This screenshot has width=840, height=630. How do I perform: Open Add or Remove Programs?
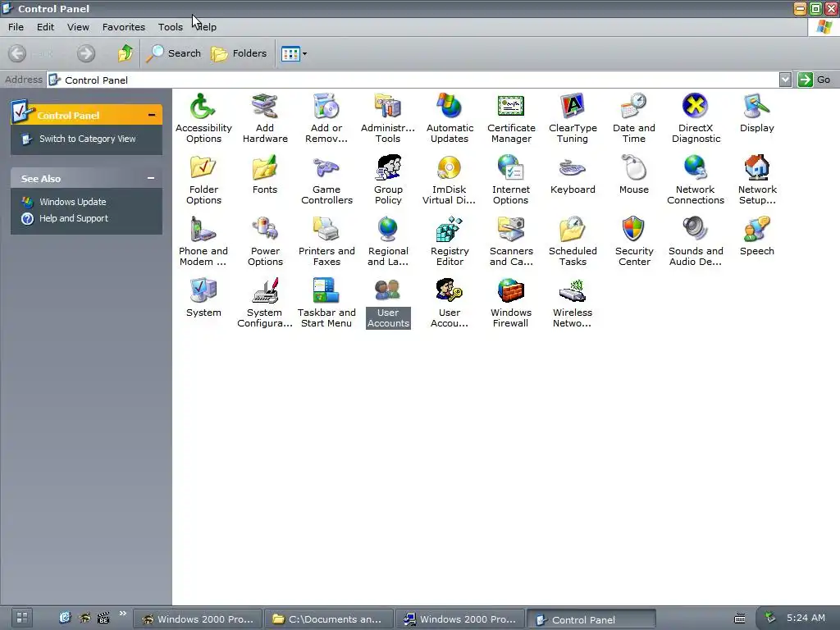tap(326, 118)
